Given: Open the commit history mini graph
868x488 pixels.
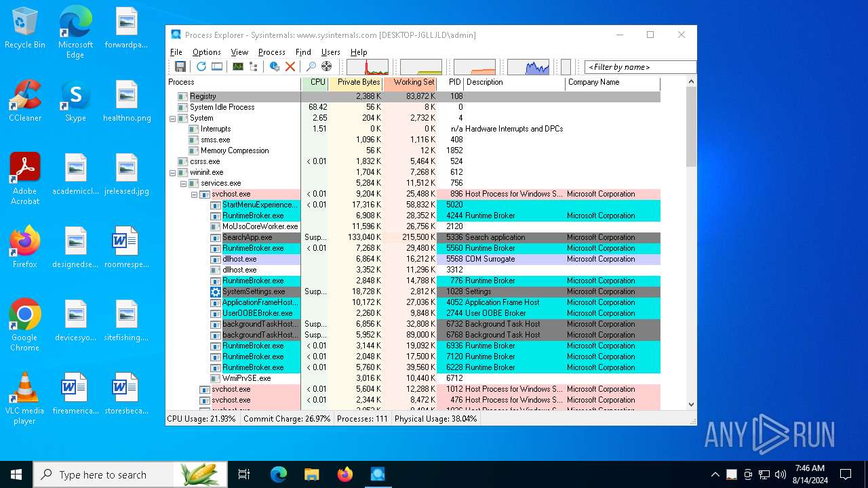Looking at the screenshot, I should point(421,67).
